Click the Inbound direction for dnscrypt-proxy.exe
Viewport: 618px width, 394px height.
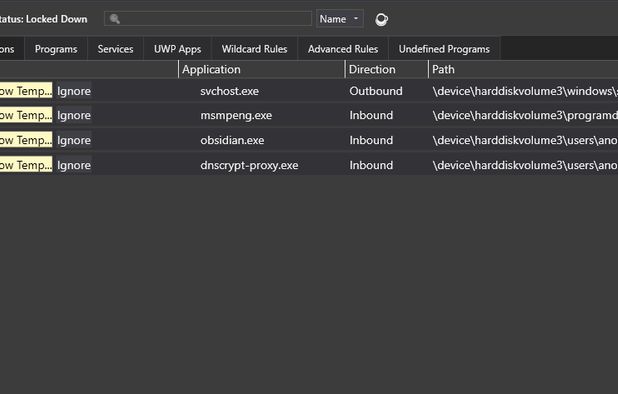click(371, 165)
